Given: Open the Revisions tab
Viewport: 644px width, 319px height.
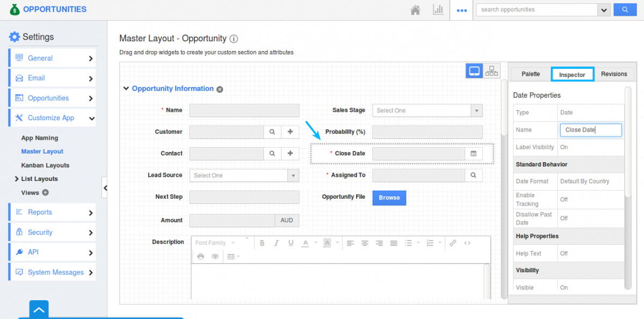Looking at the screenshot, I should click(x=614, y=74).
